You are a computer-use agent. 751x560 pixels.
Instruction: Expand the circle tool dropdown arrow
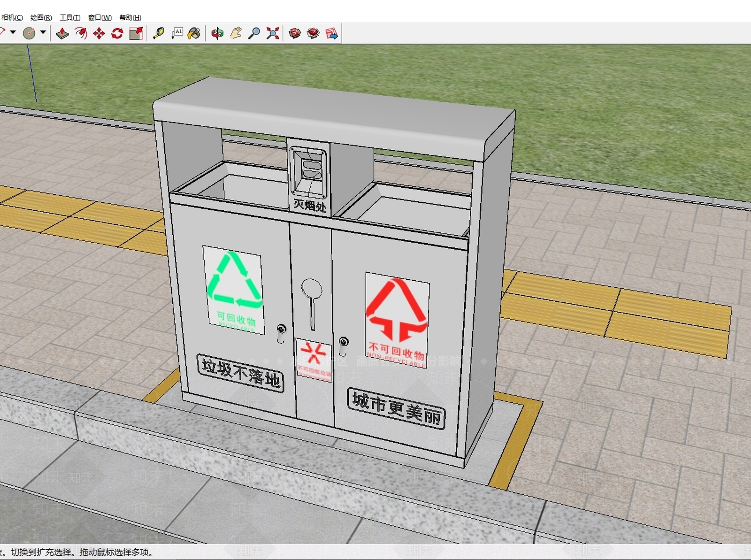pos(43,32)
